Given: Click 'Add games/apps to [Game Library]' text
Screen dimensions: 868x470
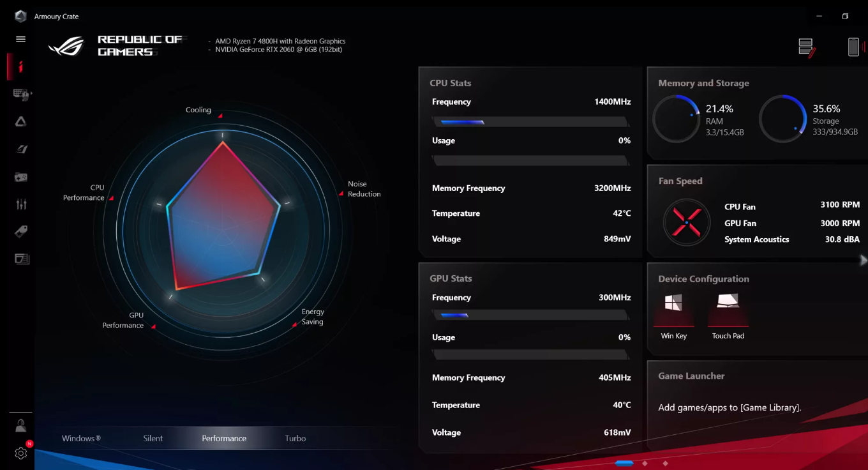Looking at the screenshot, I should (730, 407).
